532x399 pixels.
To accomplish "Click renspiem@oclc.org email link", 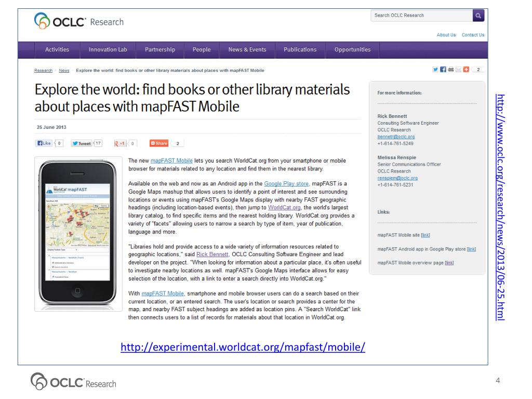I will 397,178.
